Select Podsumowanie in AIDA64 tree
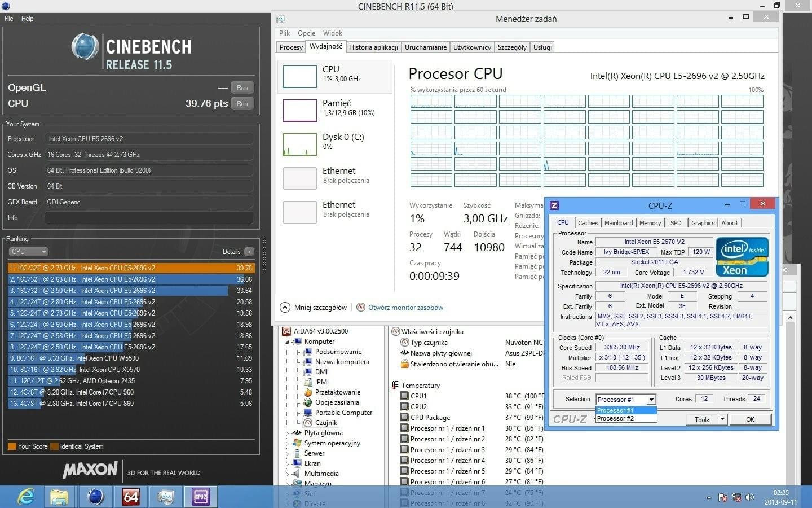Viewport: 812px width, 508px height. tap(338, 352)
